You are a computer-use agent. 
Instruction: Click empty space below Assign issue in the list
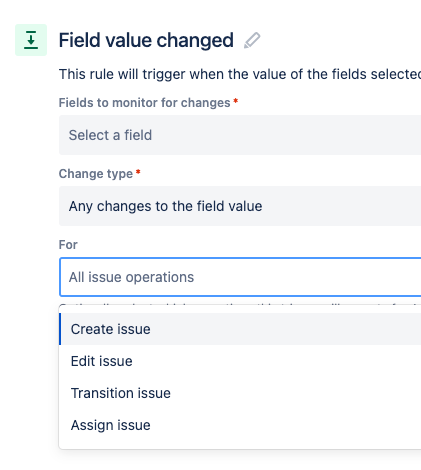coord(240,445)
